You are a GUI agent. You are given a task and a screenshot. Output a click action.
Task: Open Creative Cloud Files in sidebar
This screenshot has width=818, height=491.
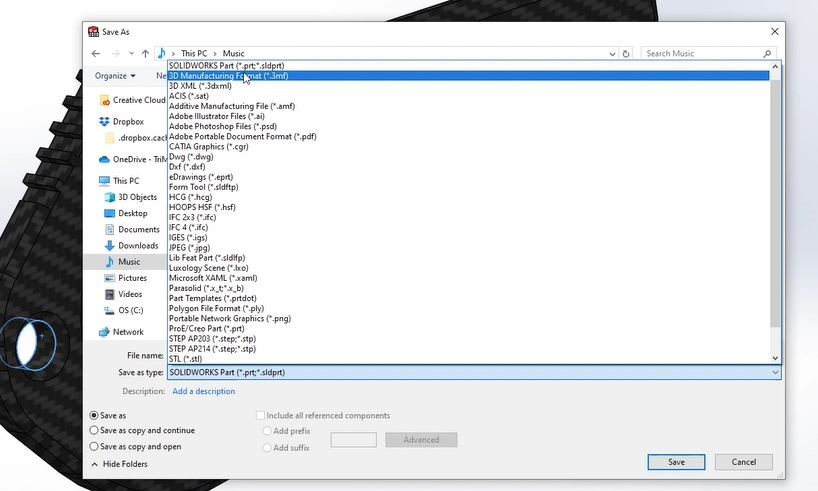138,100
